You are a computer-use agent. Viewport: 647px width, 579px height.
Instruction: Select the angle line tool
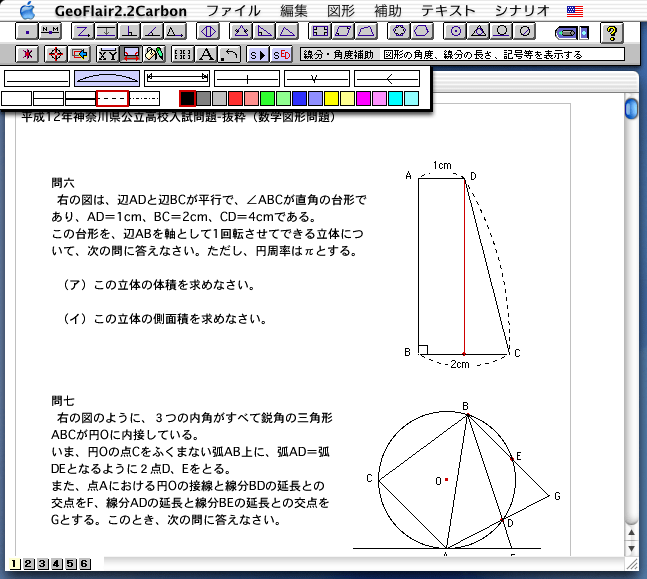pos(152,32)
